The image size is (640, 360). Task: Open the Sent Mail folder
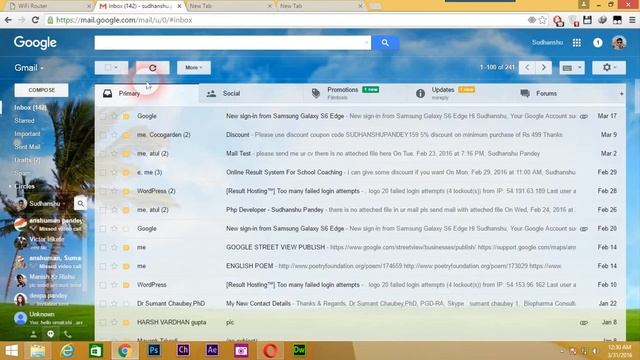coord(27,147)
